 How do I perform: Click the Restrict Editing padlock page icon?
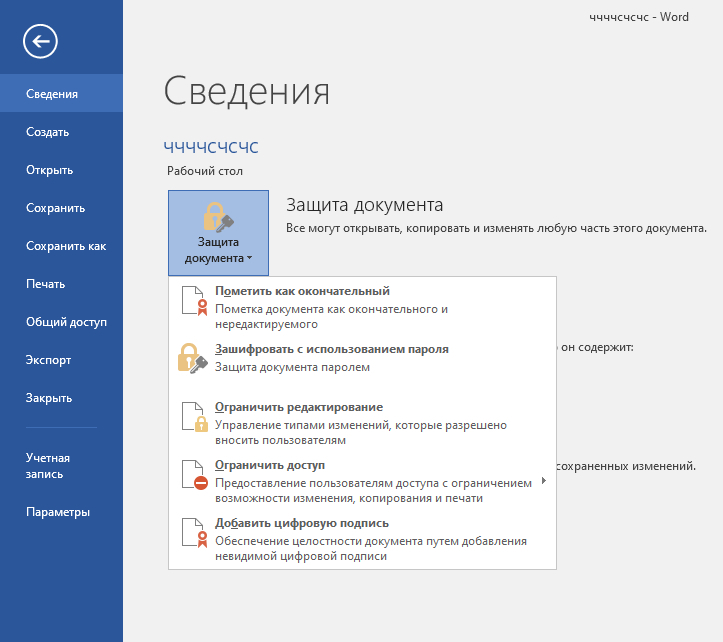[x=193, y=417]
